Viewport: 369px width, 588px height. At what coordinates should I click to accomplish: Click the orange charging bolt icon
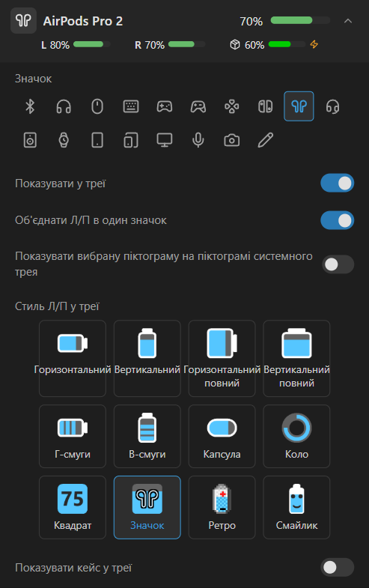(314, 45)
